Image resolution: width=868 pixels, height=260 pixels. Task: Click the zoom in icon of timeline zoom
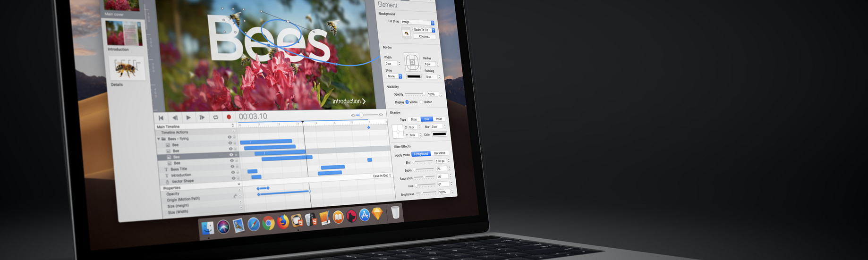[x=381, y=114]
